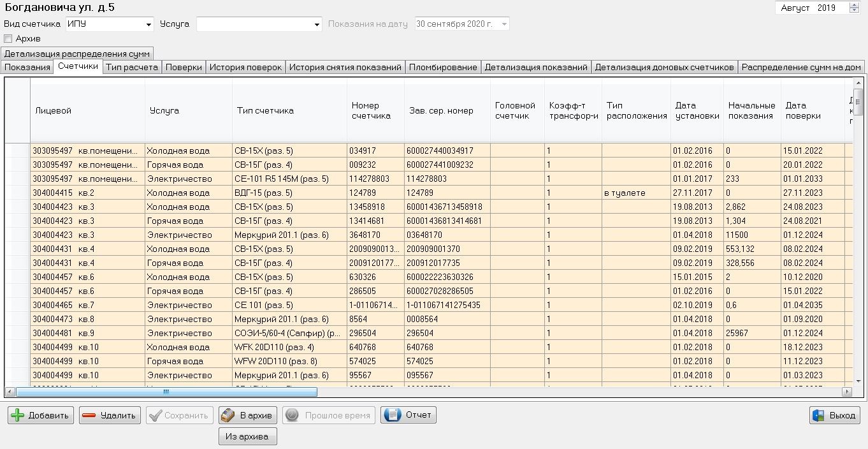Decrease year with the spinner down arrow
Screen dimensions: 868x449
[x=854, y=11]
